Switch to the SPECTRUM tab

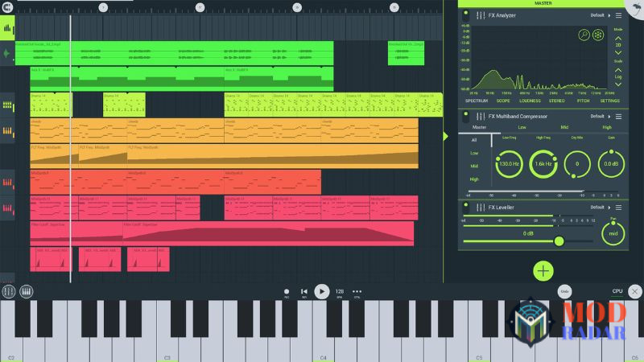[x=477, y=101]
